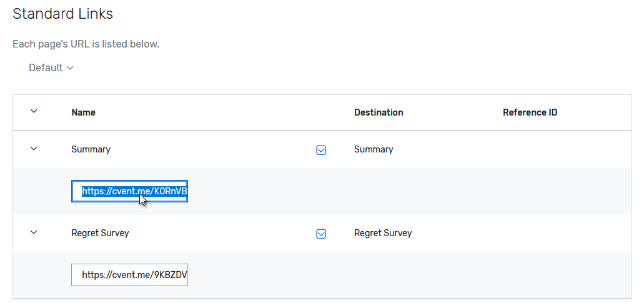Open the Summary row actions icon
Viewport: 644px width, 308px height.
(x=321, y=150)
